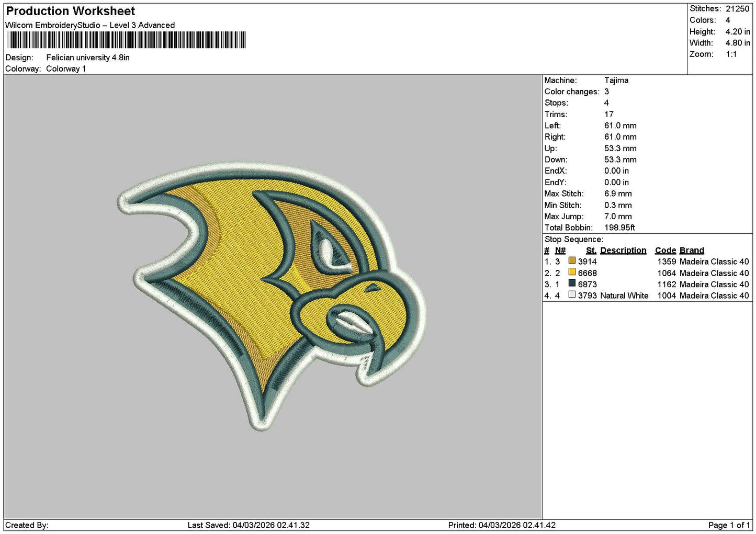
Task: Click the 'Created By:' footer label
Action: coord(27,525)
